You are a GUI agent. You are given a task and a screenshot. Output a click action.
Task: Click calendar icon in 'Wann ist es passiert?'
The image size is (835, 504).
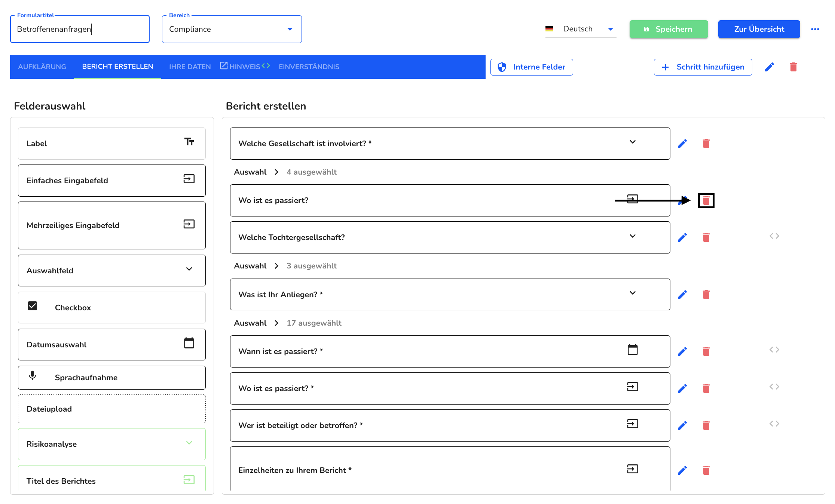pyautogui.click(x=632, y=350)
